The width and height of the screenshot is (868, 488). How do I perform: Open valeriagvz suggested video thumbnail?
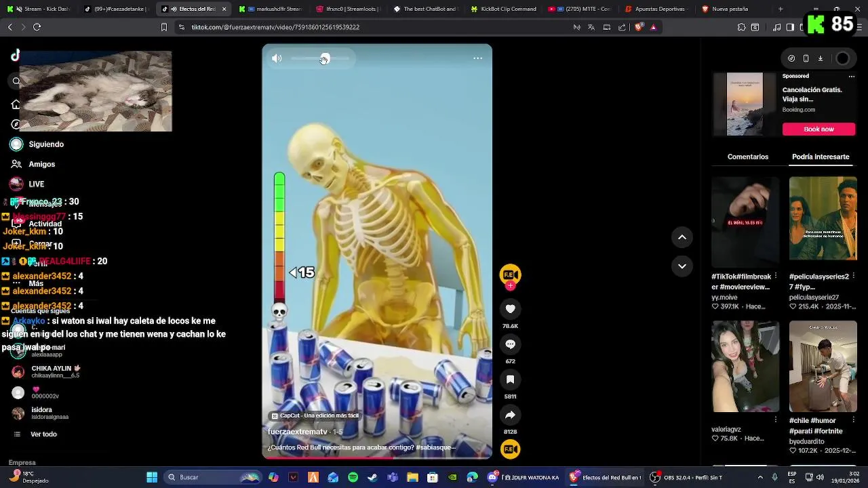pyautogui.click(x=745, y=366)
